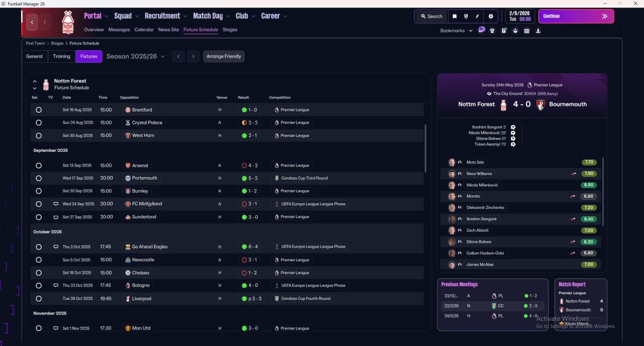Open the Bookmarks dropdown

pyautogui.click(x=456, y=31)
